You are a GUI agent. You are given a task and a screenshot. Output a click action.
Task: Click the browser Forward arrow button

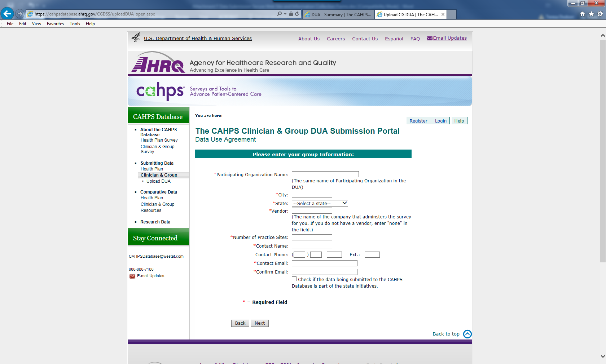click(20, 14)
